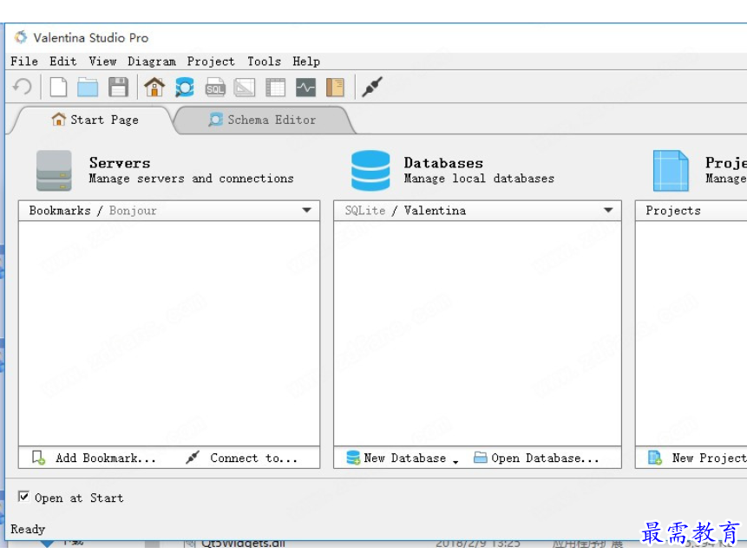The width and height of the screenshot is (747, 560).
Task: Click the Undo arrow toolbar icon
Action: (x=22, y=88)
